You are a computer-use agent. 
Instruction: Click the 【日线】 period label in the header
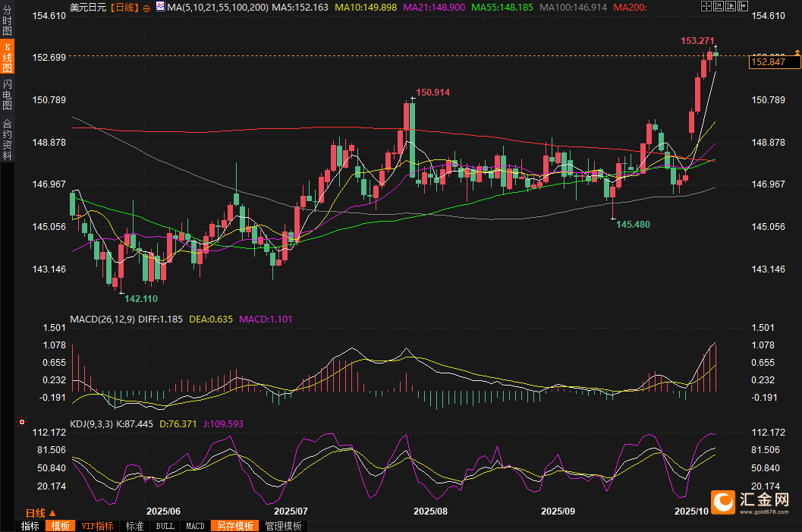click(124, 8)
